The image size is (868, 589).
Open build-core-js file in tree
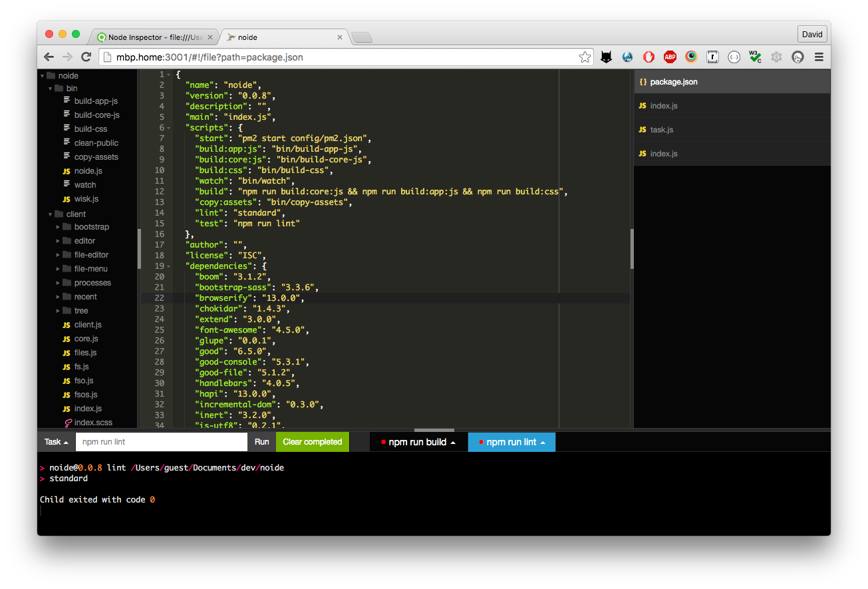point(96,115)
